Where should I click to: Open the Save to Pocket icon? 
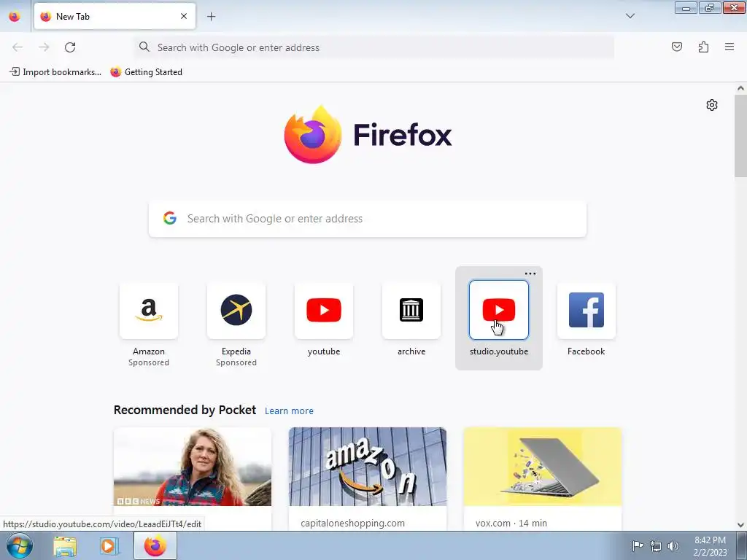point(676,47)
